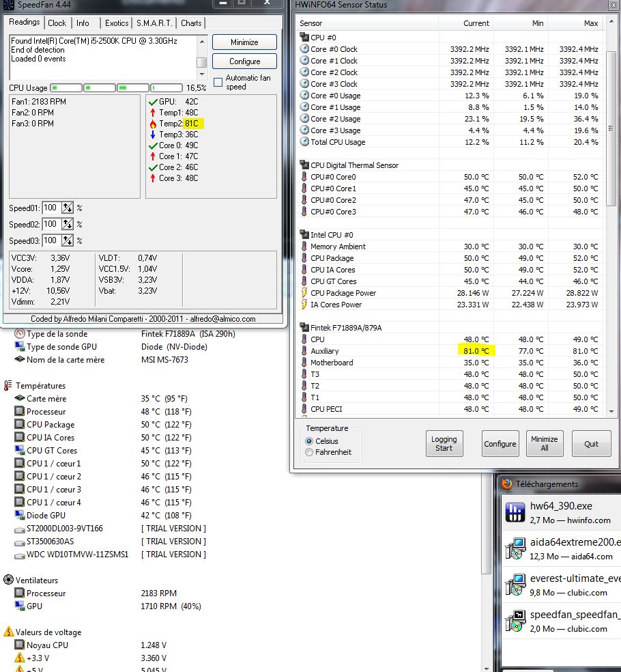Image resolution: width=621 pixels, height=672 pixels.
Task: Open aida64extreme200 download entry
Action: click(561, 548)
